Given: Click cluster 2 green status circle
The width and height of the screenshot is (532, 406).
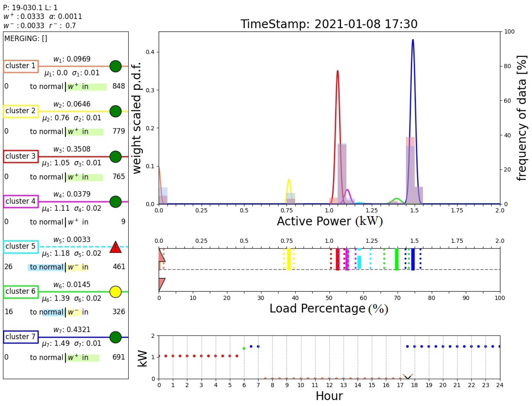Looking at the screenshot, I should [x=115, y=111].
